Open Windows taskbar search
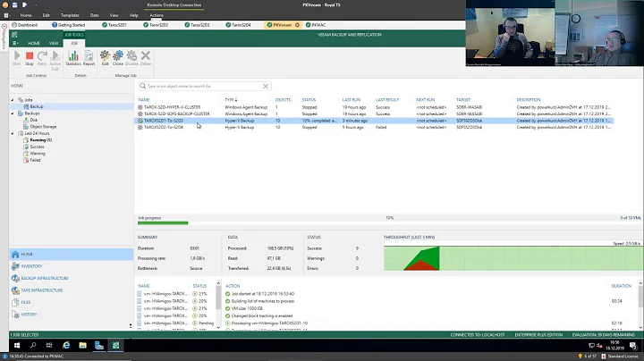644x361 pixels. click(x=33, y=346)
